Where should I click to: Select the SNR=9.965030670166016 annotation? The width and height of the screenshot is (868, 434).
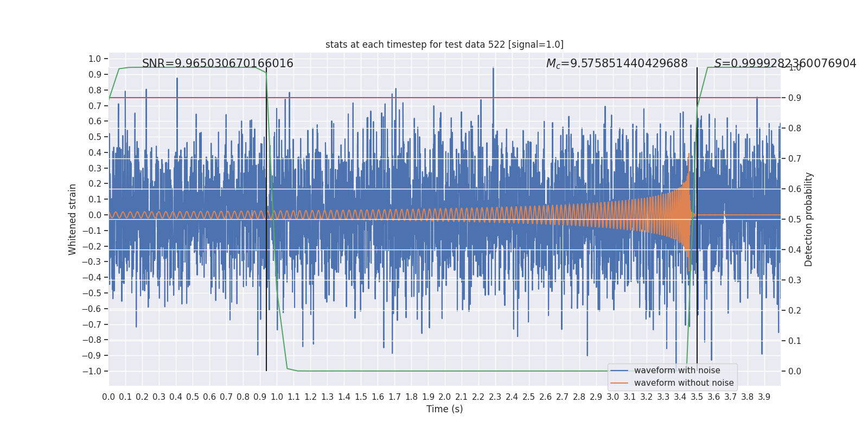[x=218, y=63]
